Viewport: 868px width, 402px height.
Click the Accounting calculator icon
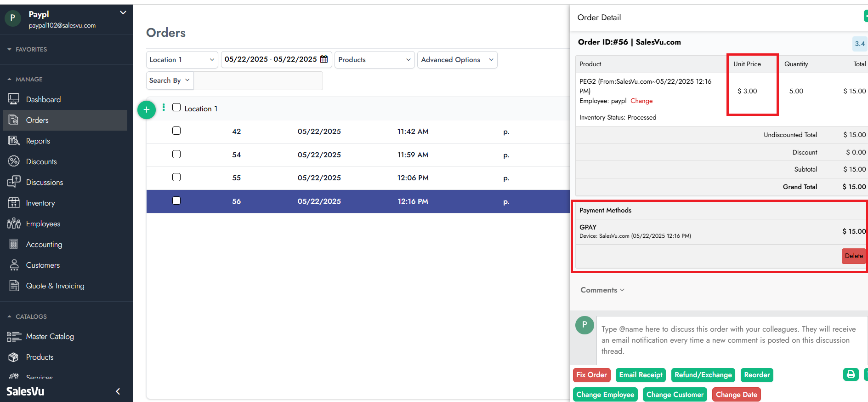click(14, 244)
